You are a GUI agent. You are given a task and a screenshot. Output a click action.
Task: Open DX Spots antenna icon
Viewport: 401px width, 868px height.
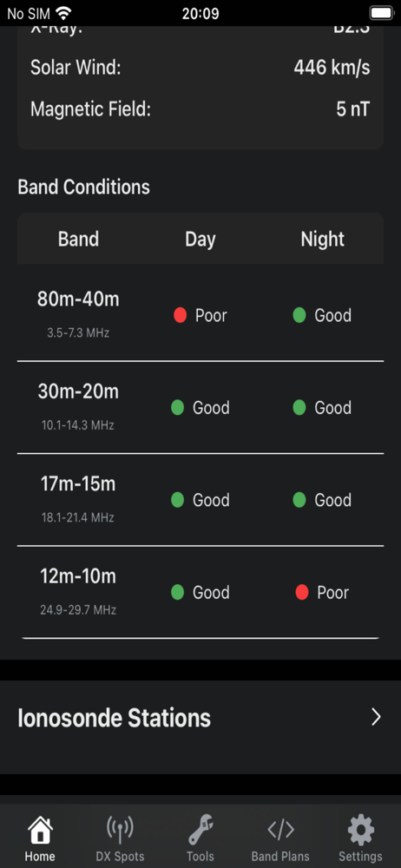click(120, 830)
